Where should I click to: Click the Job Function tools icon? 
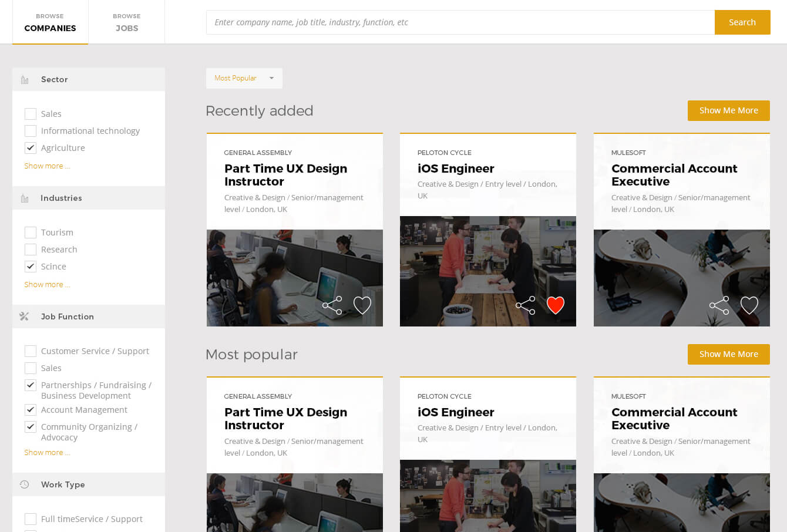click(x=24, y=316)
